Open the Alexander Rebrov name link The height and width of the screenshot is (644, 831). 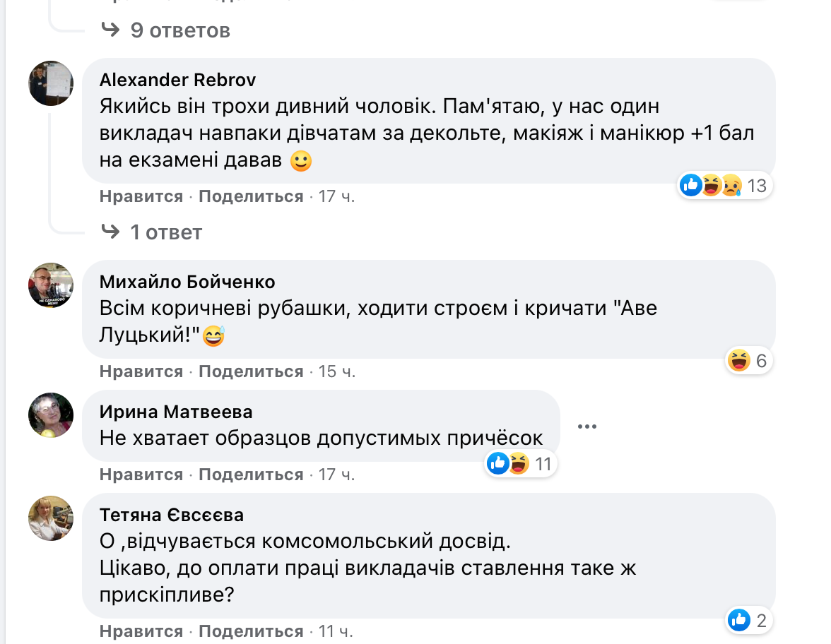[177, 80]
